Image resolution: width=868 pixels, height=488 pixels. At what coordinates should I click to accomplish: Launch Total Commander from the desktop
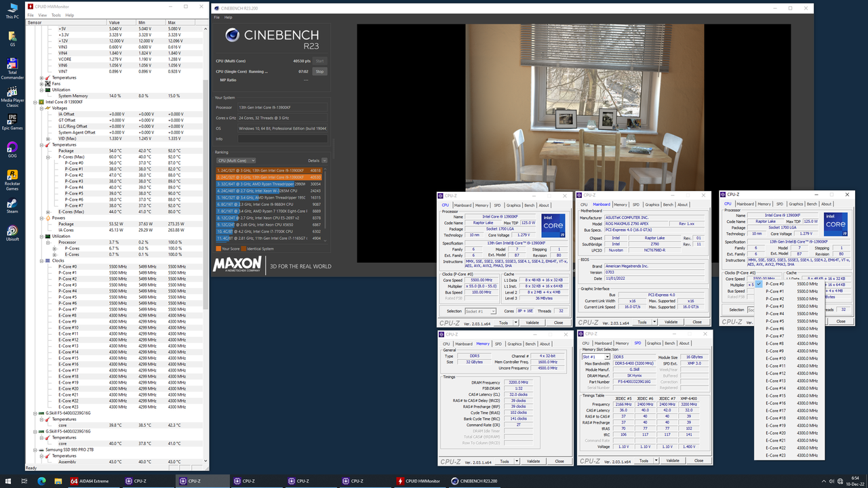(12, 69)
